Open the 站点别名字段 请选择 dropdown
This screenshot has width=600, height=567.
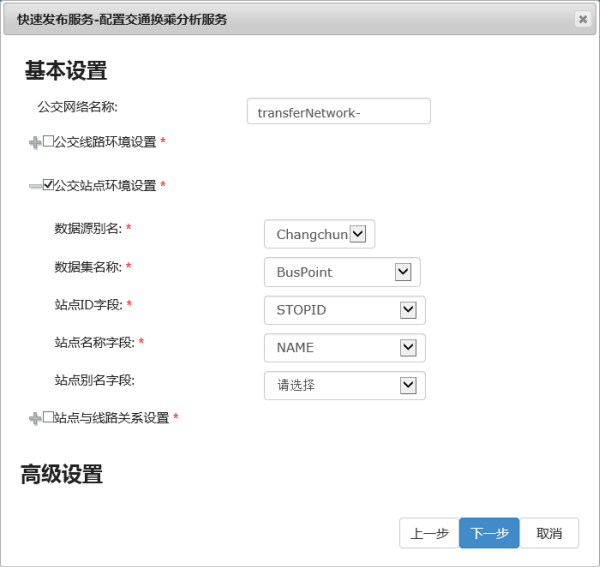click(x=344, y=386)
